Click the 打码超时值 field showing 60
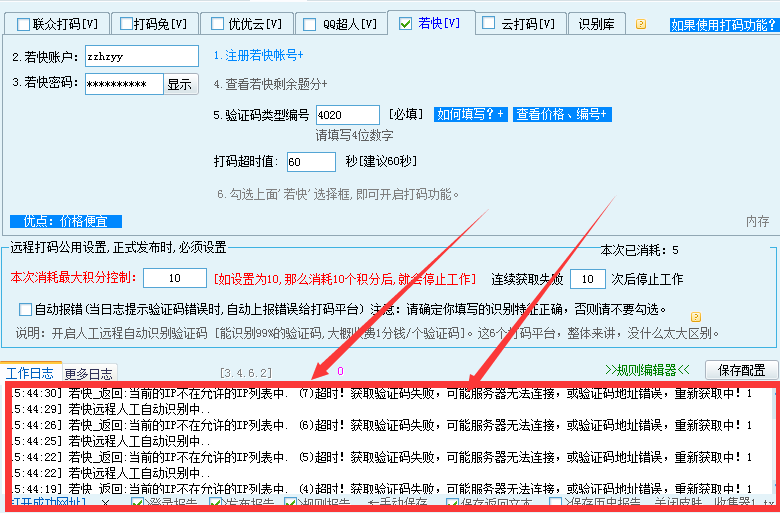Image resolution: width=780 pixels, height=513 pixels. [311, 162]
